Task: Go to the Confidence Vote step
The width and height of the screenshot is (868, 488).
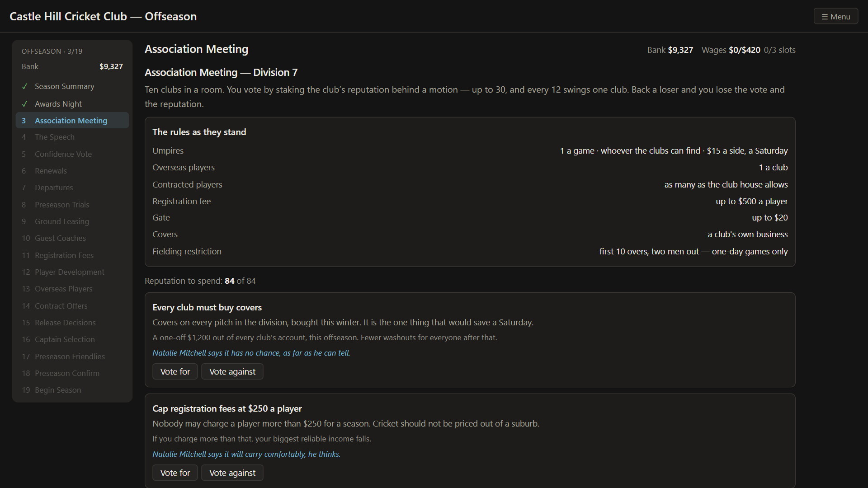Action: coord(72,154)
